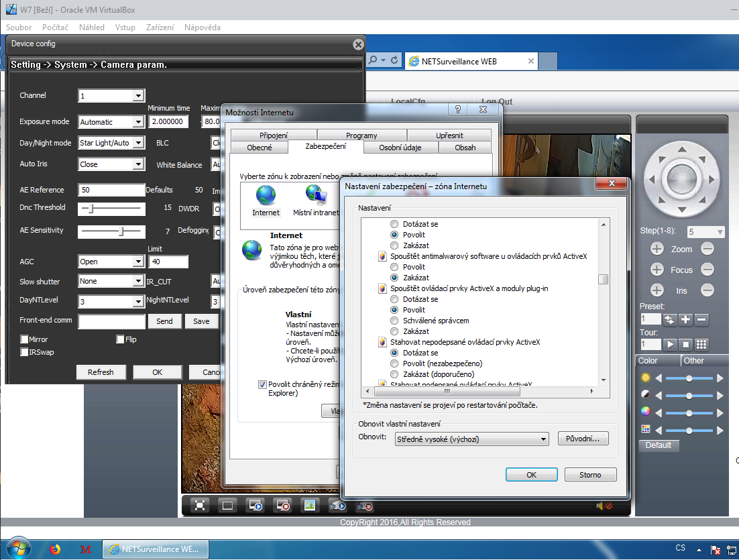Click the Default button under color sliders
Image resolution: width=739 pixels, height=560 pixels.
659,445
